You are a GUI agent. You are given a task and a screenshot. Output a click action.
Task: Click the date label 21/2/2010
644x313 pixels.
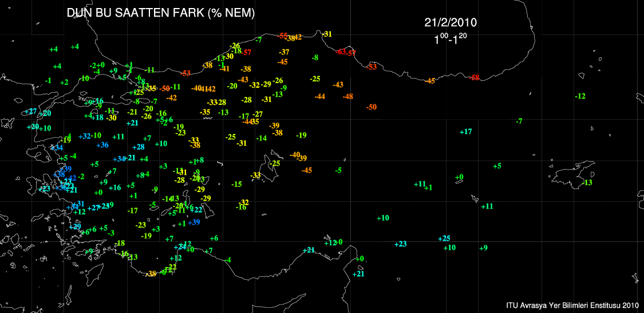coord(451,23)
